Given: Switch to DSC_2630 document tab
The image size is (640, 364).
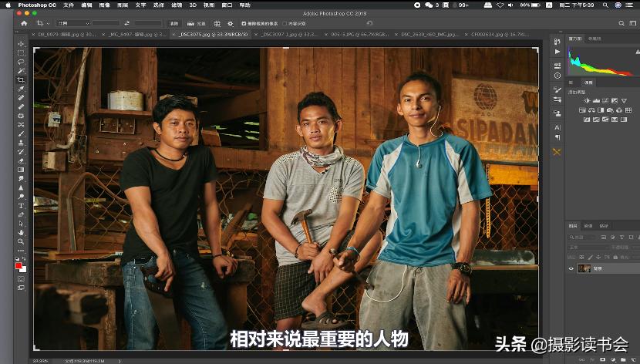Looking at the screenshot, I should [427, 35].
